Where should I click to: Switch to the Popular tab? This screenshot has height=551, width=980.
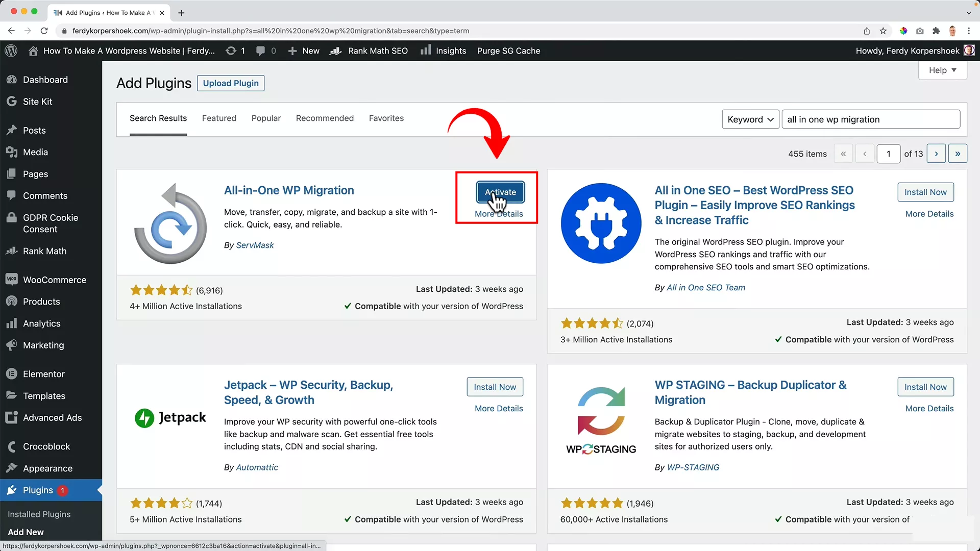[266, 118]
